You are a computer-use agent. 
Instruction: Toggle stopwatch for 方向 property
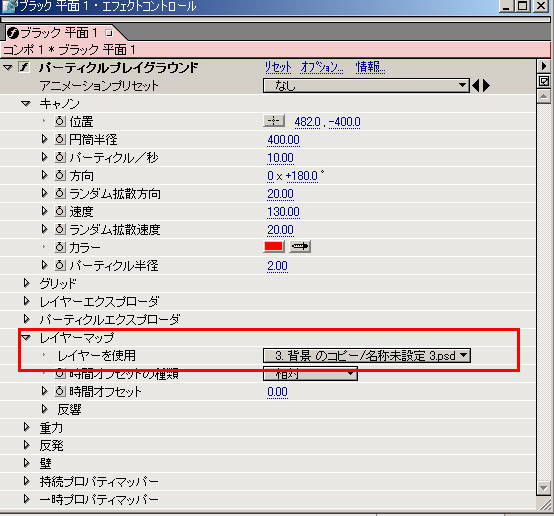coord(60,175)
